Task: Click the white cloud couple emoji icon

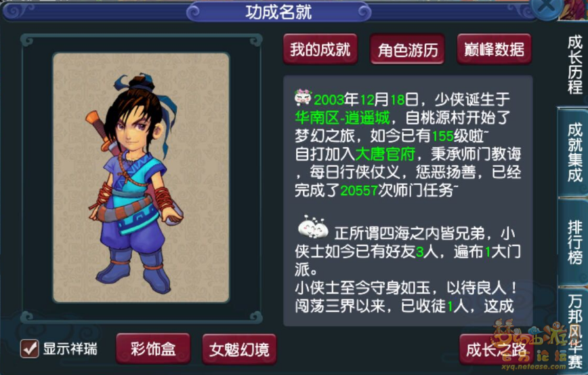Action: [x=313, y=227]
